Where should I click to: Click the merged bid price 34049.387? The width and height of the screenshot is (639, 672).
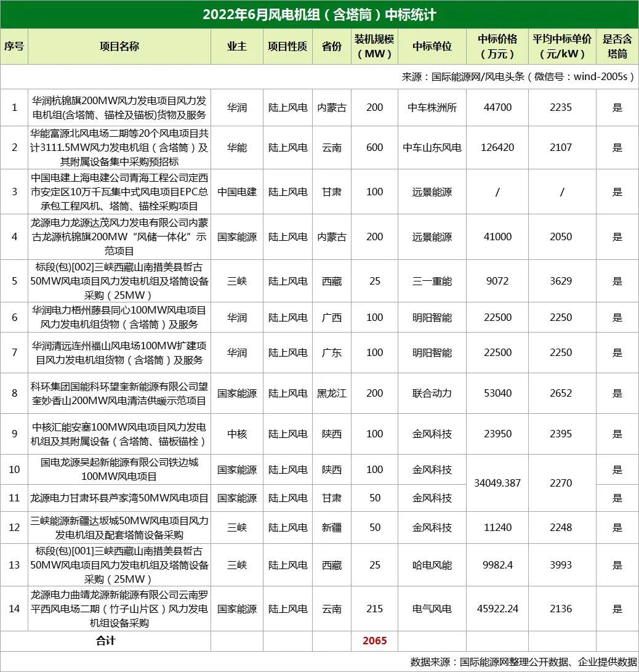pos(497,483)
